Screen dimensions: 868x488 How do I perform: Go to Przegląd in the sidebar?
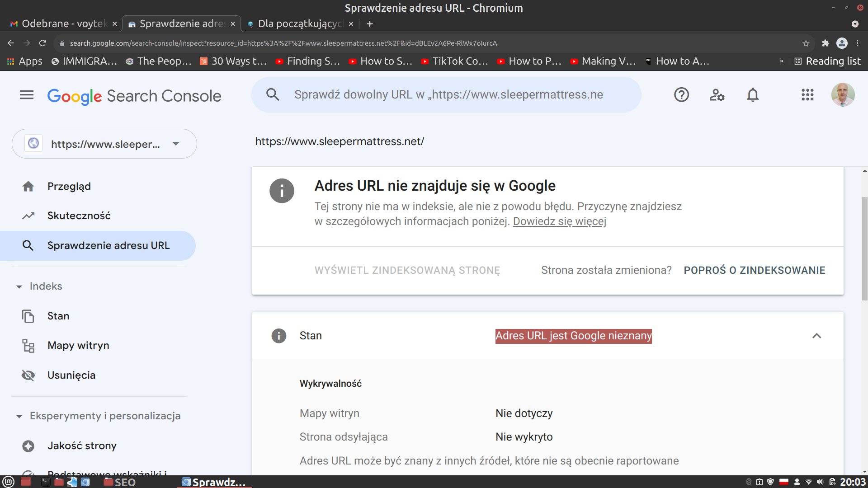69,186
